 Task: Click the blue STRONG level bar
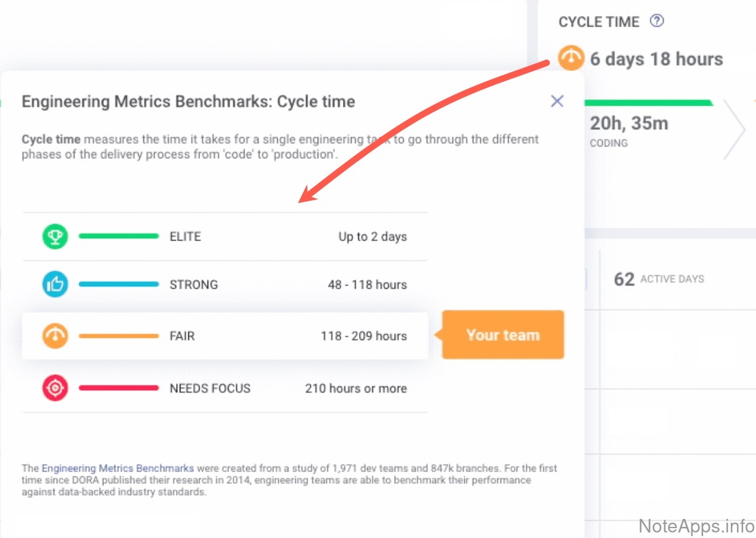119,284
